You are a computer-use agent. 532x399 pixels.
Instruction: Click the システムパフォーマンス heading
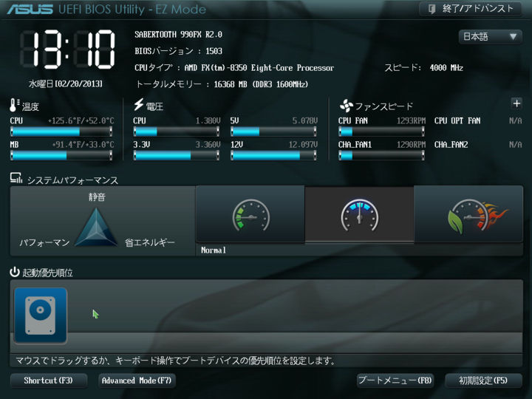pyautogui.click(x=72, y=180)
